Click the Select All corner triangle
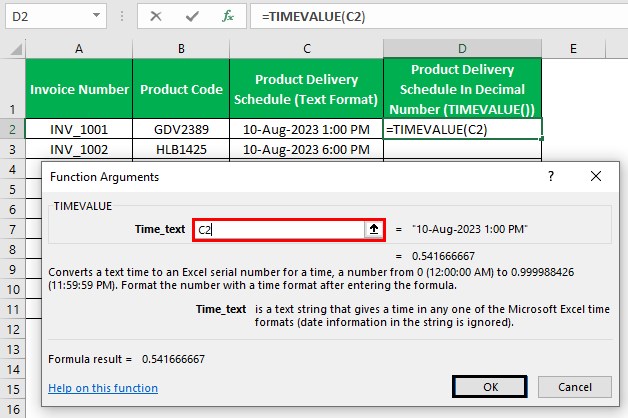The width and height of the screenshot is (628, 418). pos(16,49)
